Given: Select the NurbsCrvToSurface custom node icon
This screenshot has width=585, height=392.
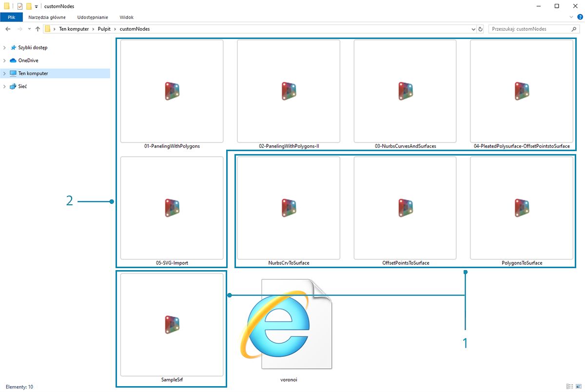Looking at the screenshot, I should coord(289,208).
